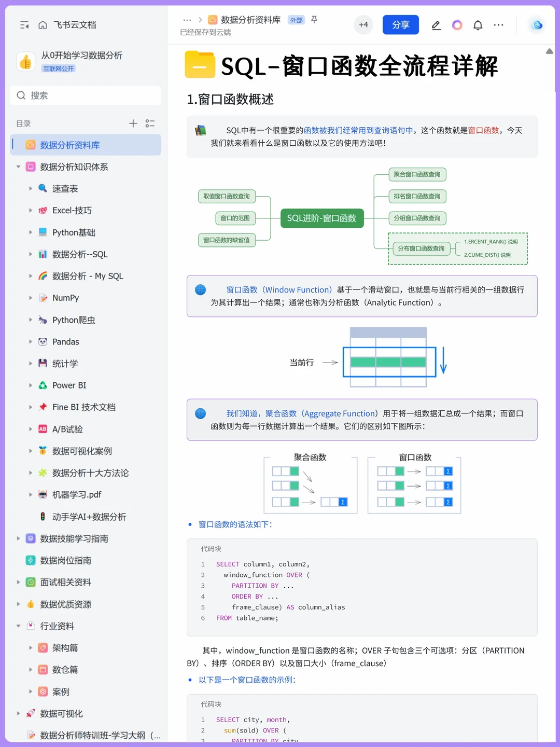Click the outline settings icon next to 目录
This screenshot has height=747, width=560.
coord(150,123)
